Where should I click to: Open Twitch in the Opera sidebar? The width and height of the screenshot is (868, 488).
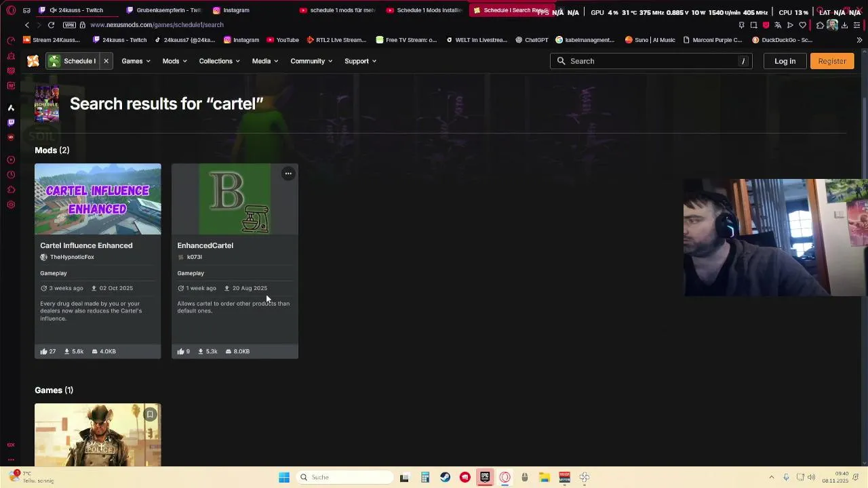pos(11,123)
